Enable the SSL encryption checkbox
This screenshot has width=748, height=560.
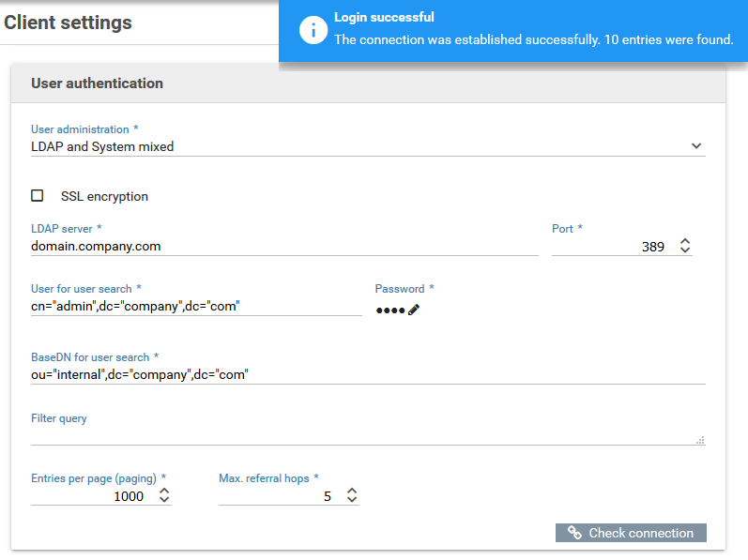(38, 196)
